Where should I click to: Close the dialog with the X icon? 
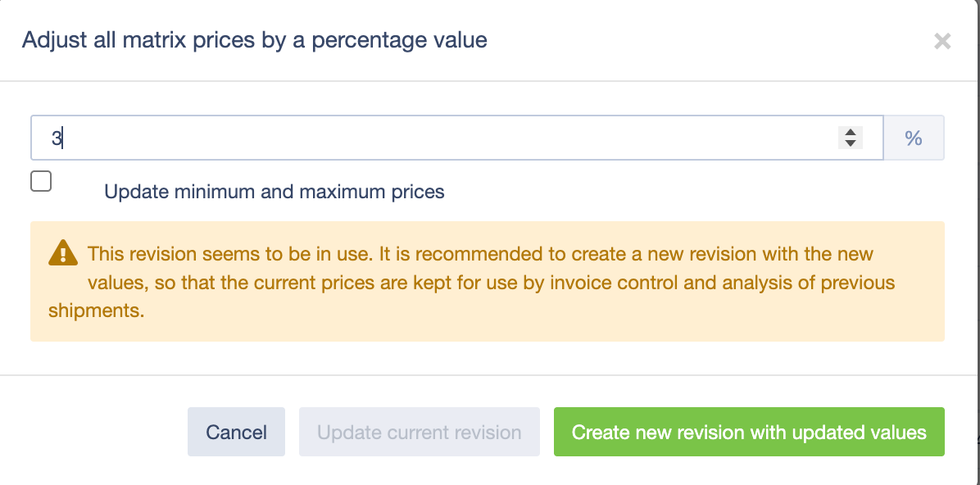click(941, 42)
